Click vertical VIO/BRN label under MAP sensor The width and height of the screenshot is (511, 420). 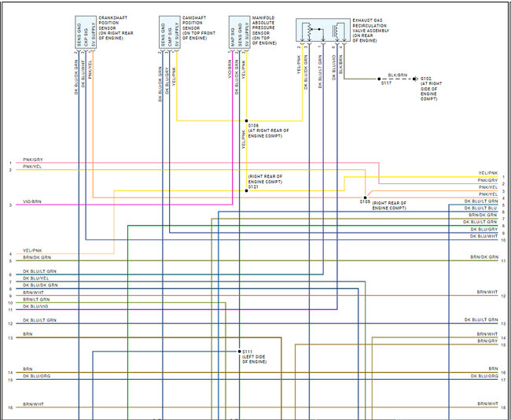coord(230,68)
